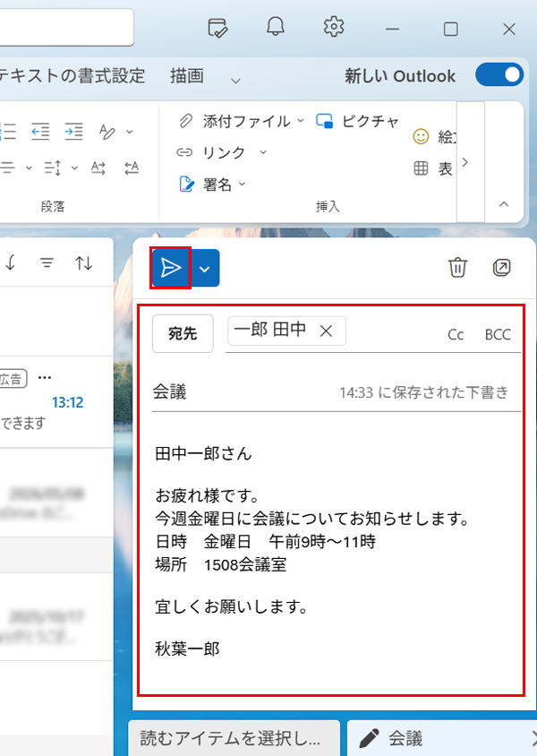Click the list icon beside decrease indent
This screenshot has height=756, width=537.
(8, 131)
